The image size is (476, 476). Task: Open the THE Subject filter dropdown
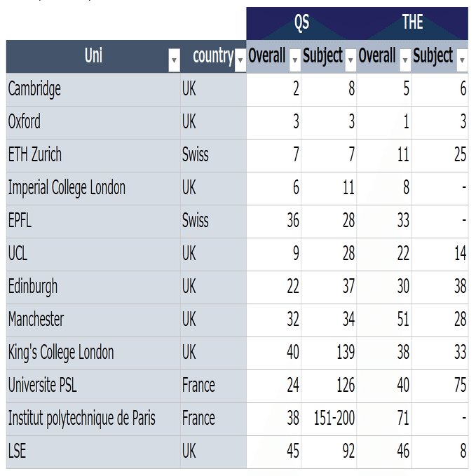click(461, 61)
